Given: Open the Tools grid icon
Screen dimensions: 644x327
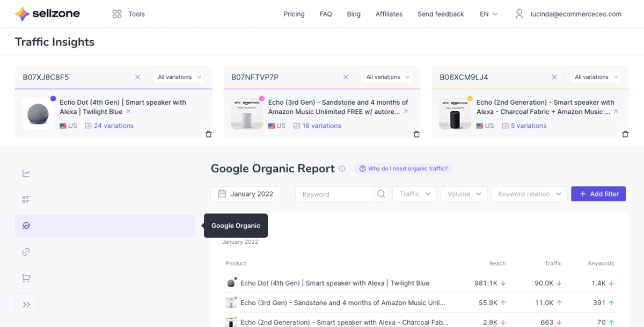Looking at the screenshot, I should (117, 14).
